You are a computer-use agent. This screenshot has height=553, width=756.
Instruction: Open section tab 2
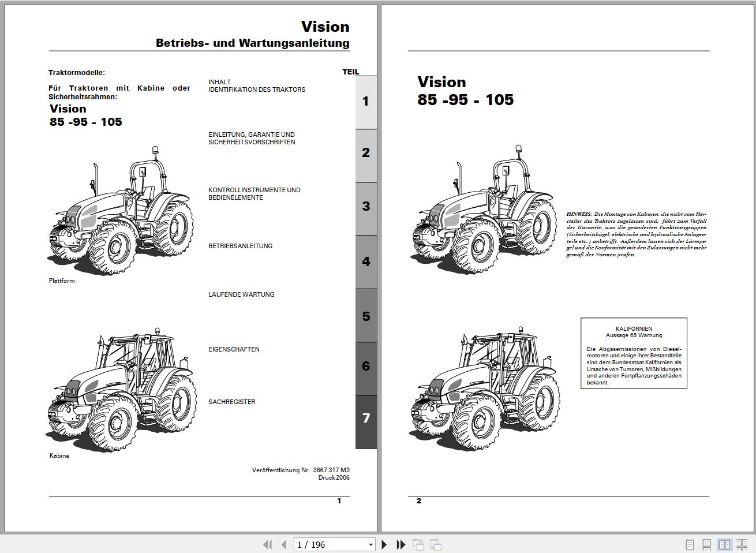(366, 155)
